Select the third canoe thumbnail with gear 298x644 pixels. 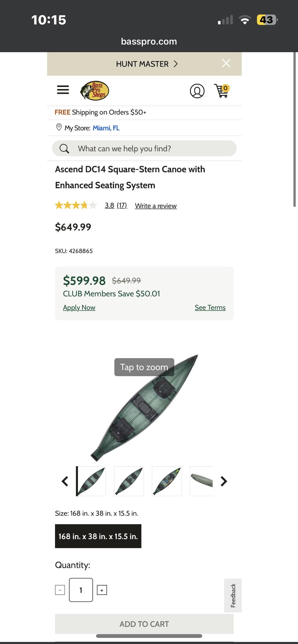(167, 481)
